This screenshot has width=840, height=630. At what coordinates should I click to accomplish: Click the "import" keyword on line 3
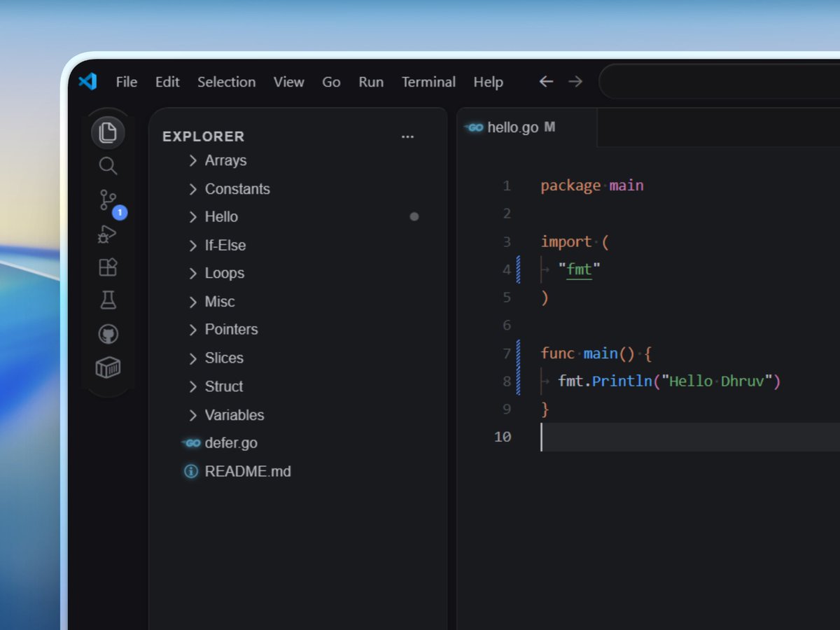tap(566, 241)
